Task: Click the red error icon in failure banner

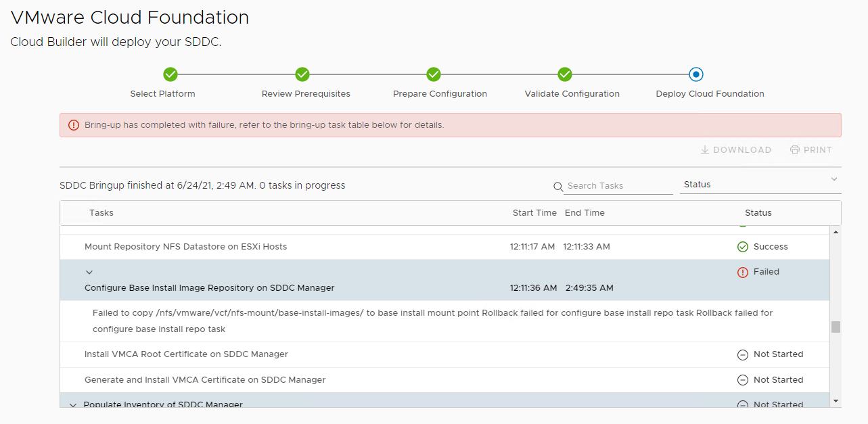Action: coord(74,125)
